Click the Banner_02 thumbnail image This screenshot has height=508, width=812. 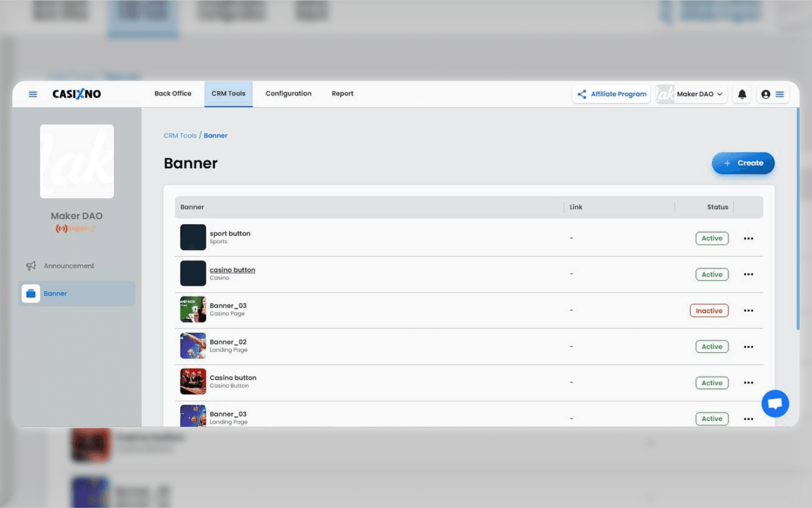point(193,345)
